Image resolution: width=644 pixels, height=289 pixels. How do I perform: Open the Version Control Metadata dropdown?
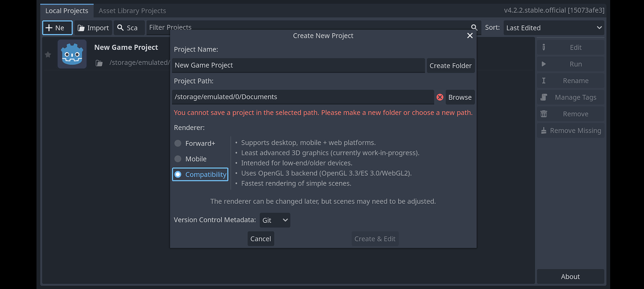tap(275, 220)
